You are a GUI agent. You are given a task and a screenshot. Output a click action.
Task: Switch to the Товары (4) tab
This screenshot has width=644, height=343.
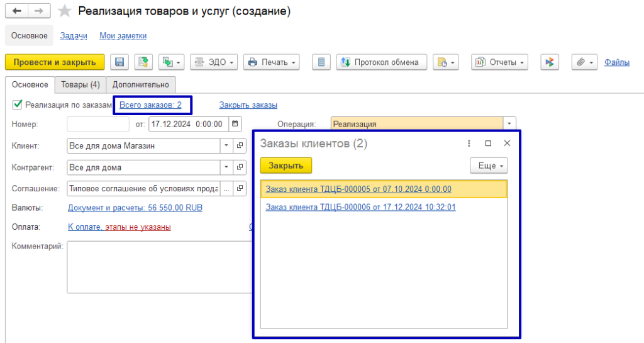click(x=80, y=85)
